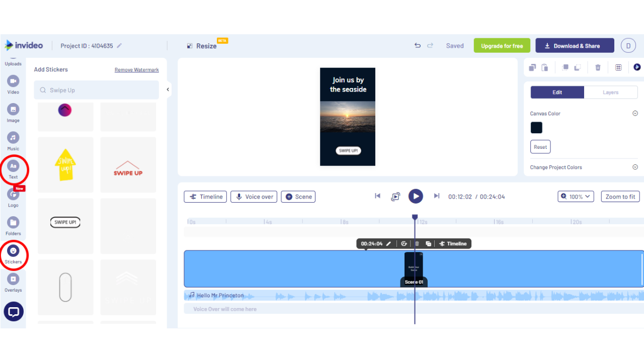This screenshot has width=644, height=362.
Task: Select the Edit tab
Action: coord(557,93)
